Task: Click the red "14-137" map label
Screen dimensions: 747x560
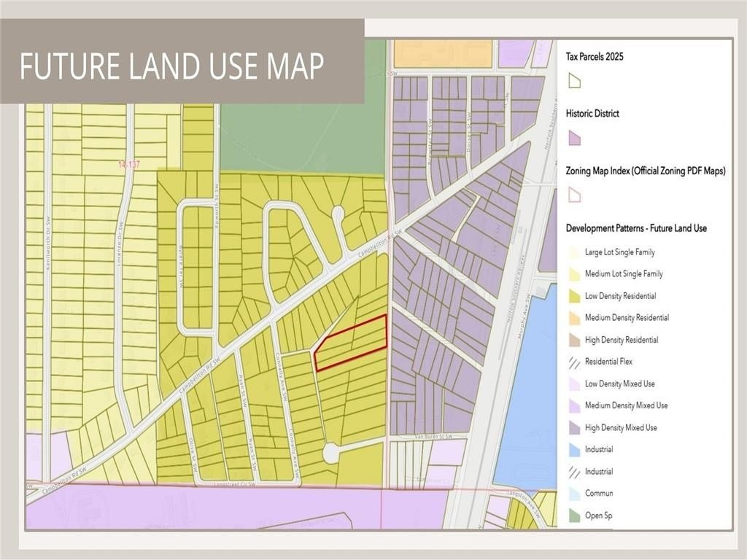Action: coord(129,165)
